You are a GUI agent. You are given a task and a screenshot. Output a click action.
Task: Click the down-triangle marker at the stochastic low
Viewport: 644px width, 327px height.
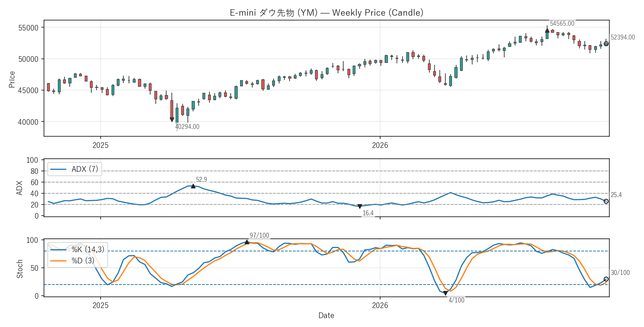coord(445,293)
